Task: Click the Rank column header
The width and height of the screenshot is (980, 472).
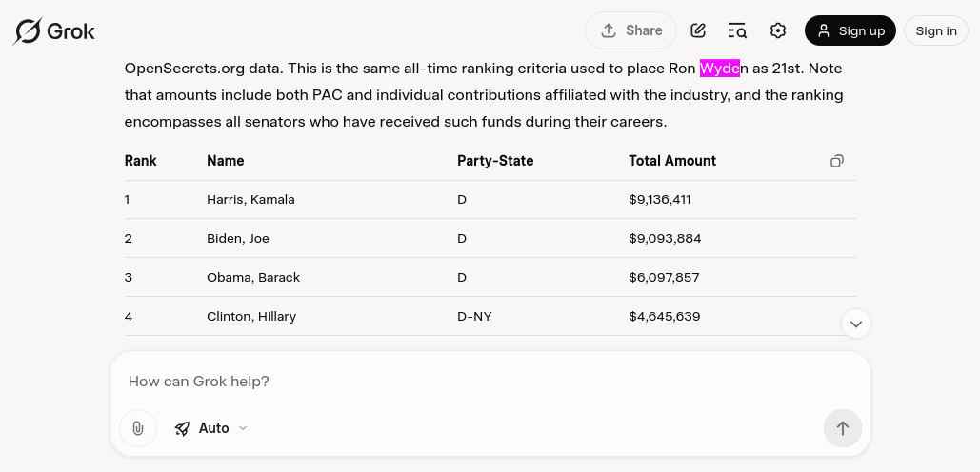Action: 141,161
